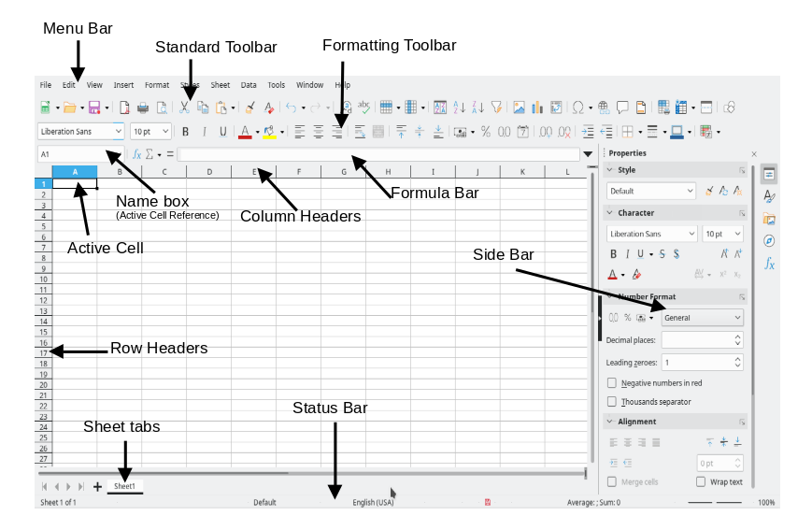The image size is (812, 530).
Task: Open the Navigator deck in sidebar
Action: pyautogui.click(x=769, y=241)
